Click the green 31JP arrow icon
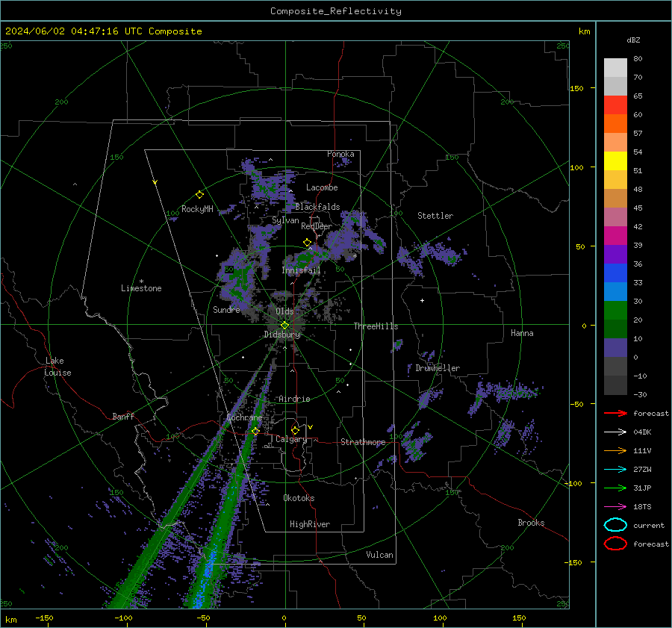672x628 pixels. (615, 488)
